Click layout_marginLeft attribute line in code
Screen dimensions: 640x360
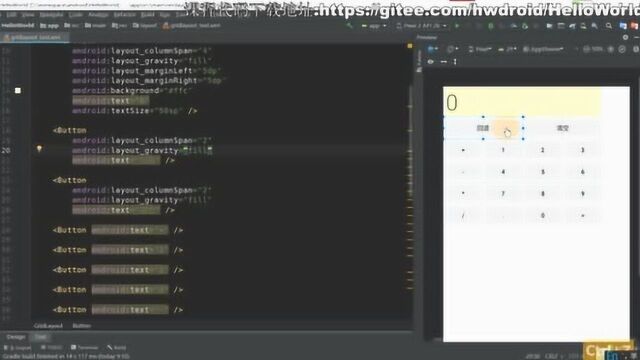point(147,71)
